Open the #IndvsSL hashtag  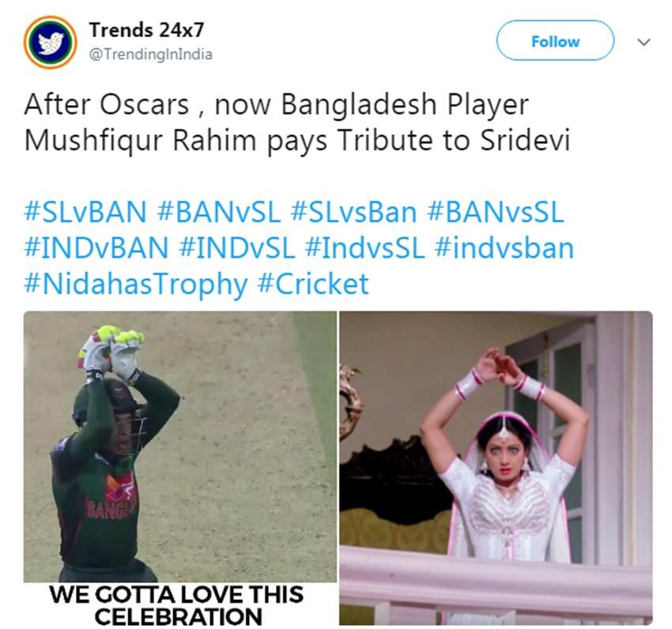click(364, 248)
